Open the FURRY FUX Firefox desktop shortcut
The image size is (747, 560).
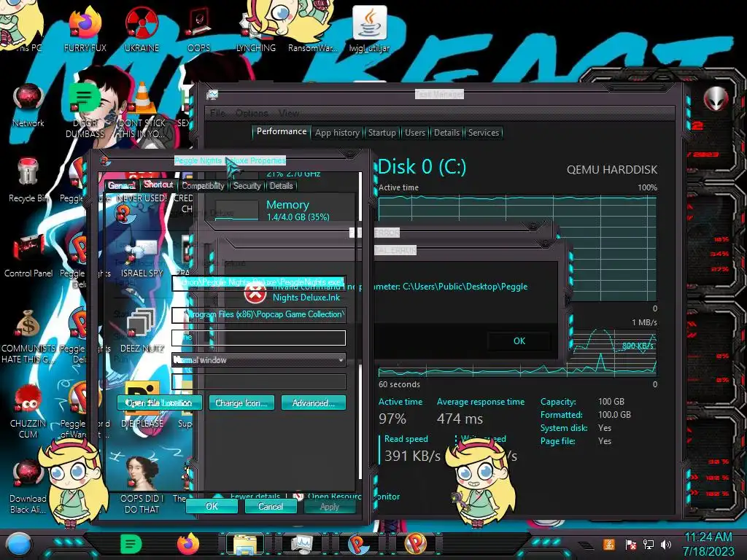(85, 28)
